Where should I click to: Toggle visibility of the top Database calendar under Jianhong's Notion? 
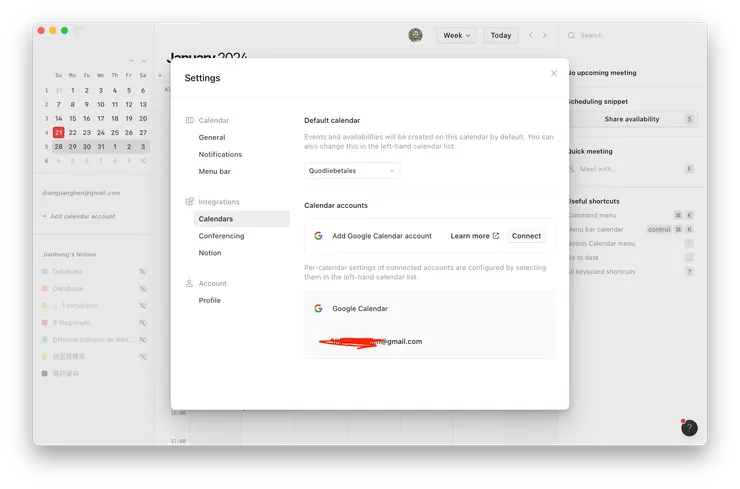click(143, 271)
